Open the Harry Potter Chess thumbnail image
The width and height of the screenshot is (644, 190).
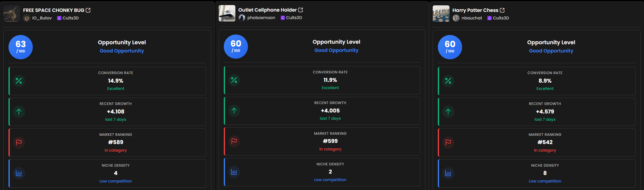441,14
